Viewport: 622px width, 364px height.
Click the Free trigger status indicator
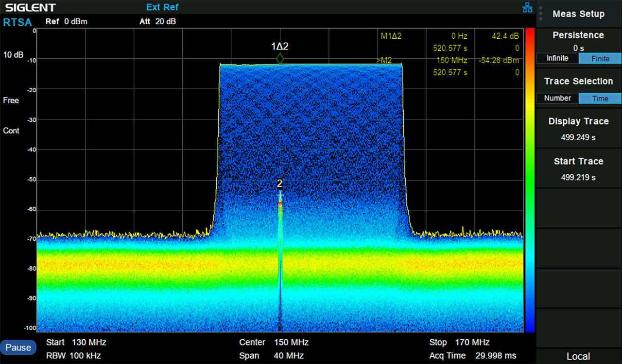pos(11,100)
